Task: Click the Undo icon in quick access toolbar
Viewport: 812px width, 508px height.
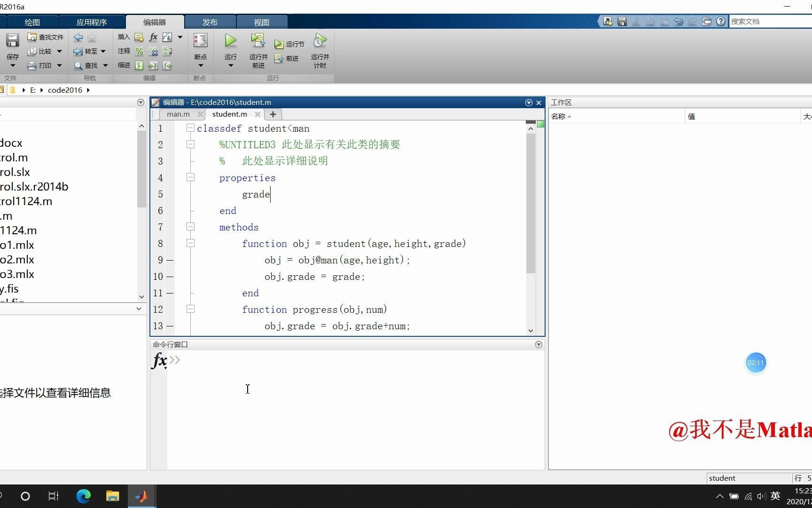Action: click(678, 21)
